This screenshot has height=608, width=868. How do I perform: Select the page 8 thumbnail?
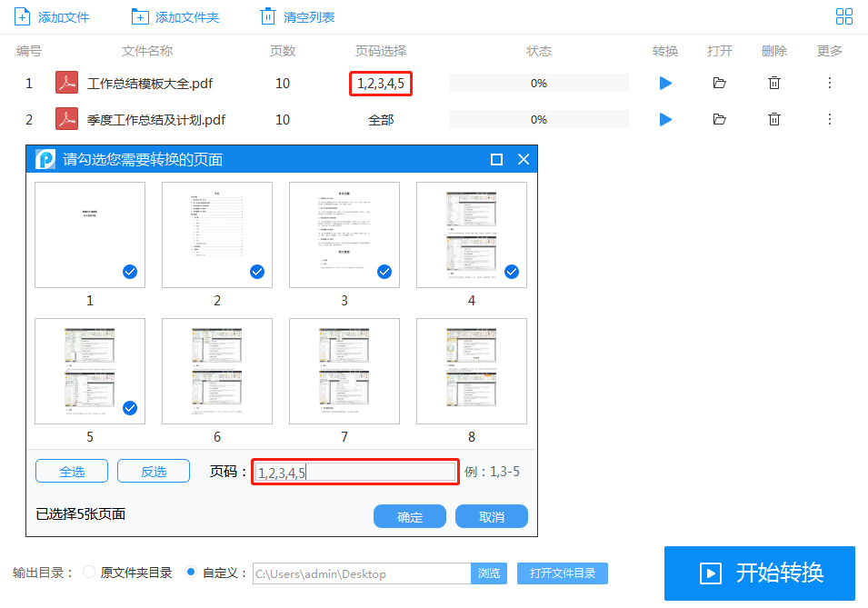point(472,371)
